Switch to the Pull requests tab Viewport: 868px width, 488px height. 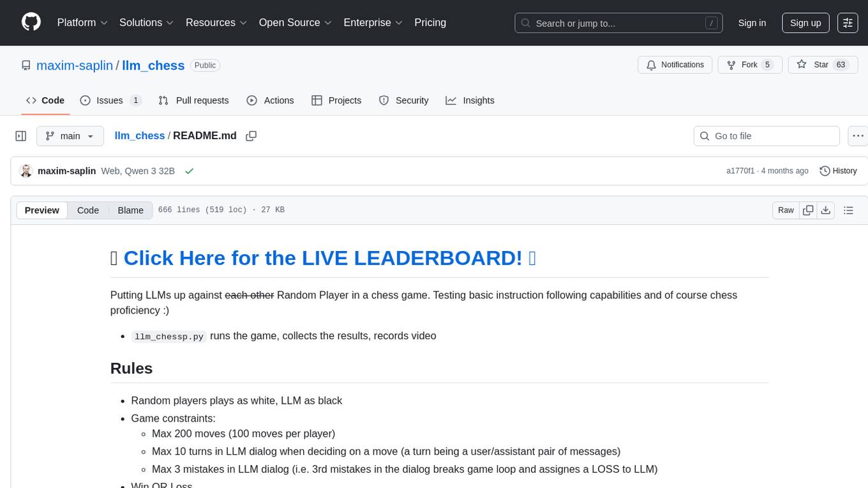pyautogui.click(x=193, y=100)
